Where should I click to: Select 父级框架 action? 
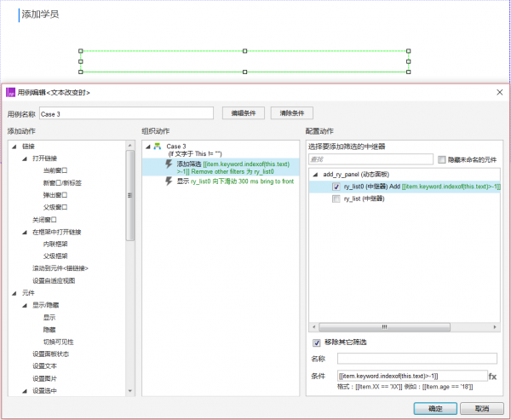(55, 256)
